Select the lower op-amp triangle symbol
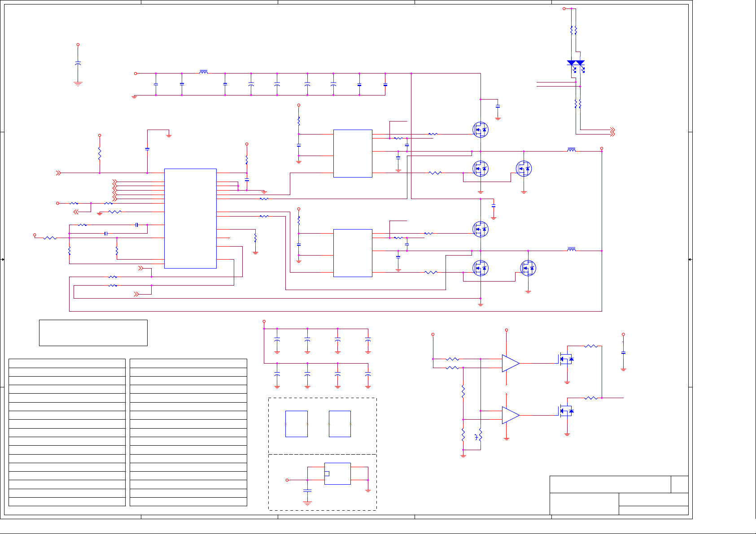Viewport: 756px width, 534px height. pyautogui.click(x=511, y=415)
